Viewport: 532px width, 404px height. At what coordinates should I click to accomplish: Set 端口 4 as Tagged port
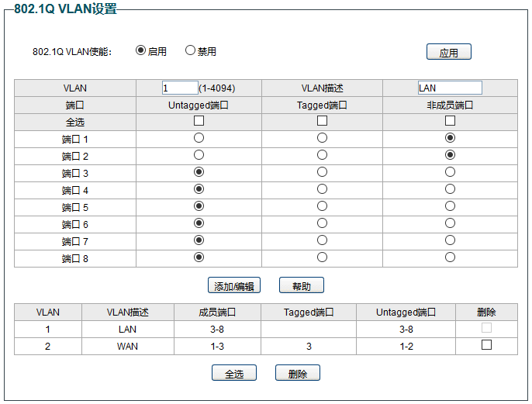322,189
